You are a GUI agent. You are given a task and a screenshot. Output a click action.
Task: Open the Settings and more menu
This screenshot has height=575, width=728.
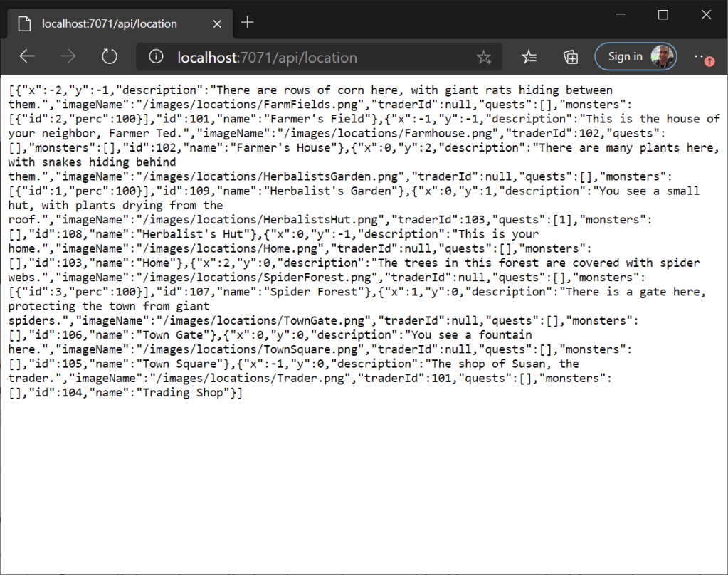click(x=703, y=57)
